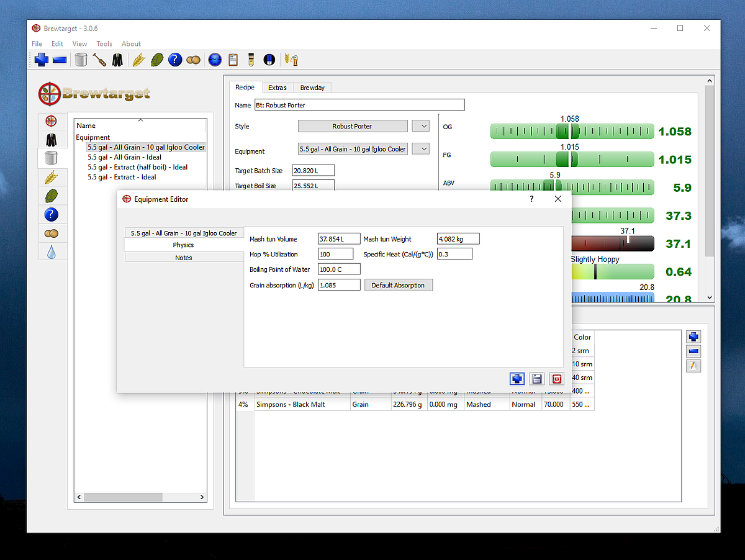Open Equipment editor via toolbar kettle icon
Screen dimensions: 745x560
pyautogui.click(x=81, y=60)
